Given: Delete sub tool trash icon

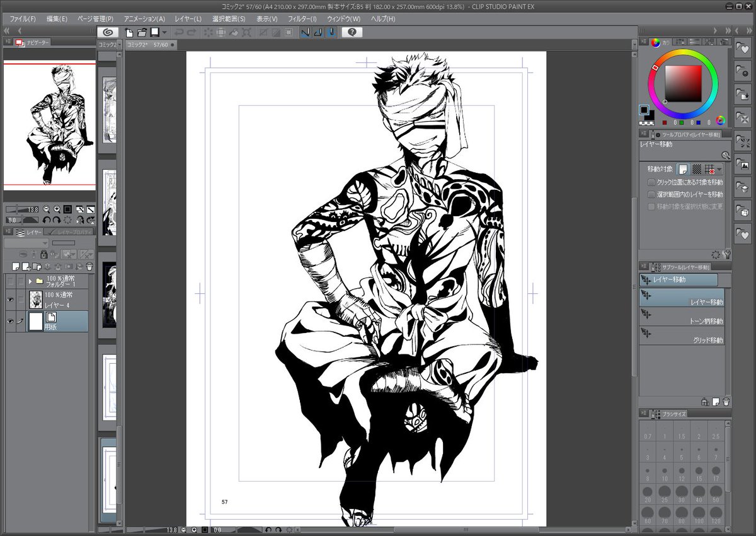Looking at the screenshot, I should click(726, 401).
